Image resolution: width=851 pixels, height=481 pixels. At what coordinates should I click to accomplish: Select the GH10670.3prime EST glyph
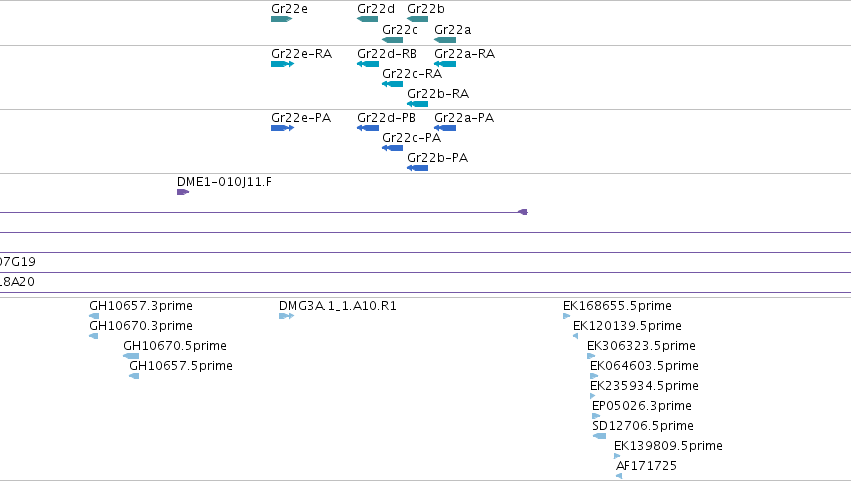93,336
